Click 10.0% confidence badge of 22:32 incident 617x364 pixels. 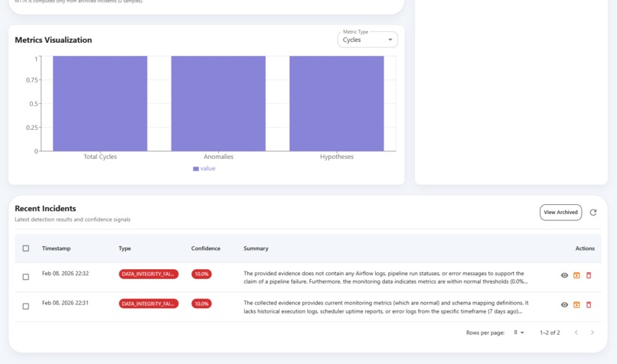201,274
